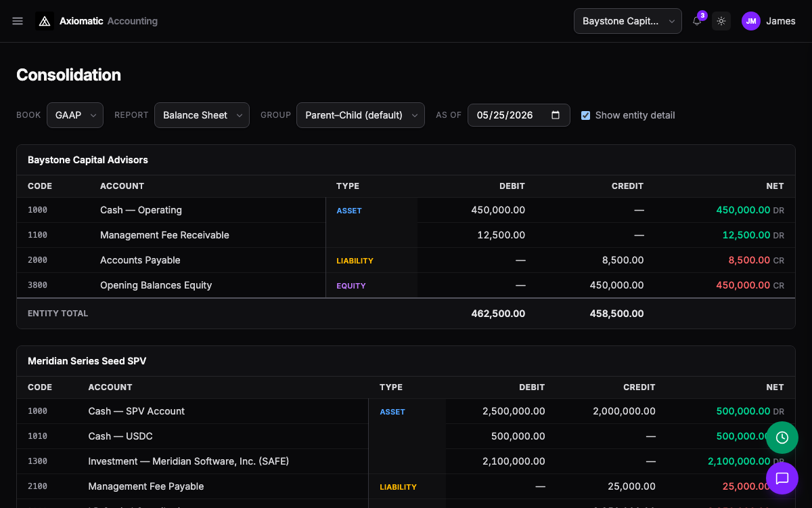Open the GAAP book dropdown
Viewport: 812px width, 508px height.
coord(75,115)
